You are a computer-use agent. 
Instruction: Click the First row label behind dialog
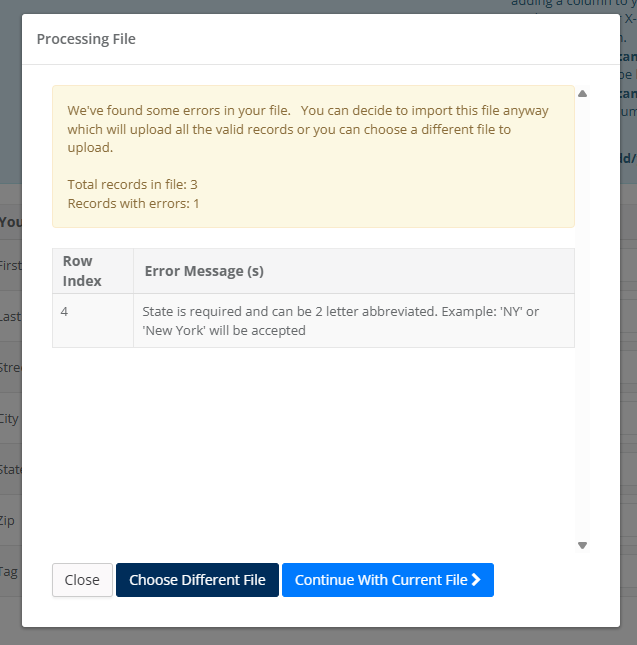pyautogui.click(x=10, y=265)
